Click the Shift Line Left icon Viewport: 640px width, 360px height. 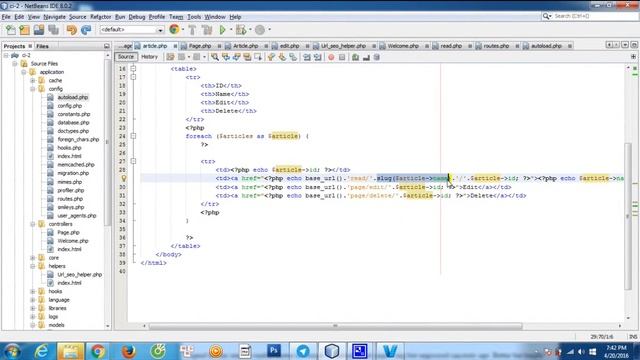point(307,57)
